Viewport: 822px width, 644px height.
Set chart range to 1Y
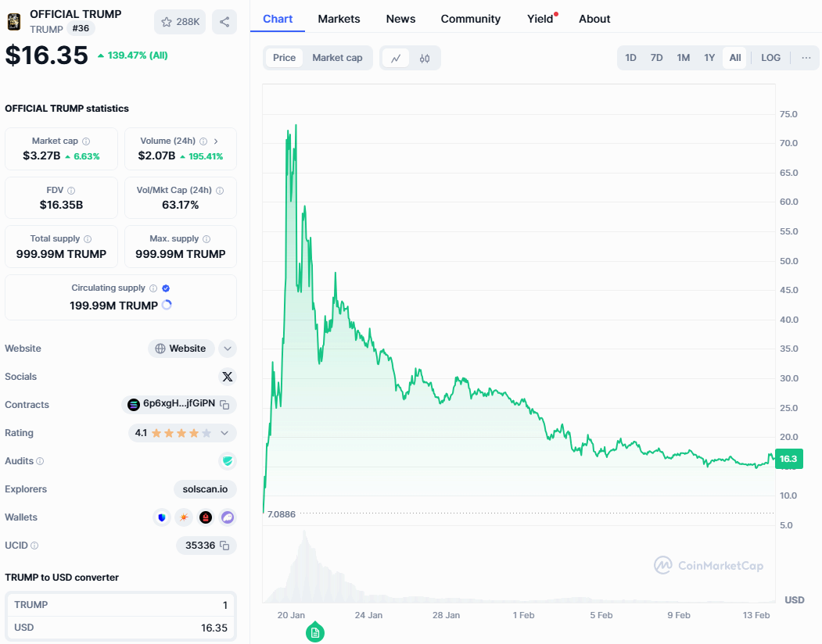[x=709, y=58]
